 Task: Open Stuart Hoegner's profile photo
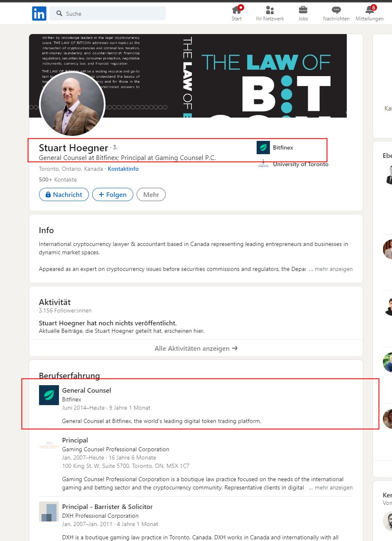(72, 104)
